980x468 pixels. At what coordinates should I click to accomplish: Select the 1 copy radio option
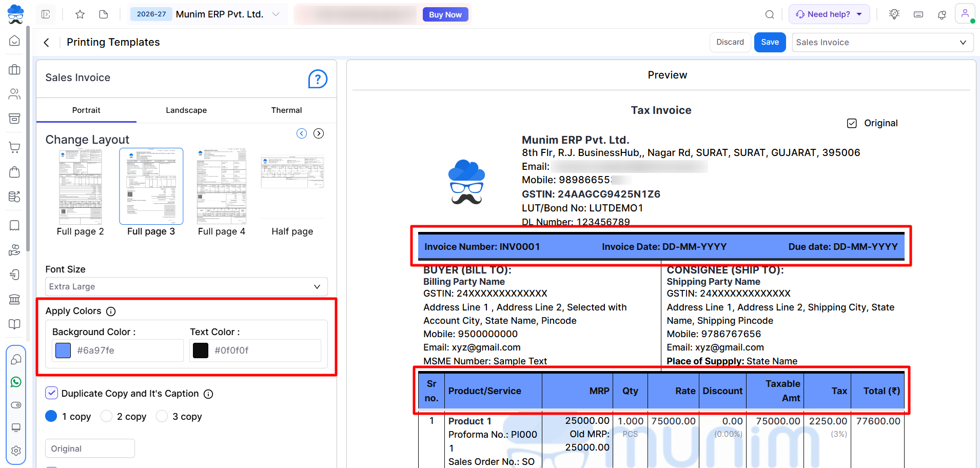(x=51, y=416)
